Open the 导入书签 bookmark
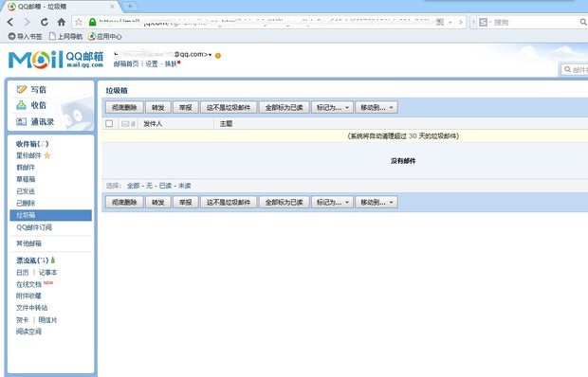Screen dimensions: 588x377 pos(25,36)
